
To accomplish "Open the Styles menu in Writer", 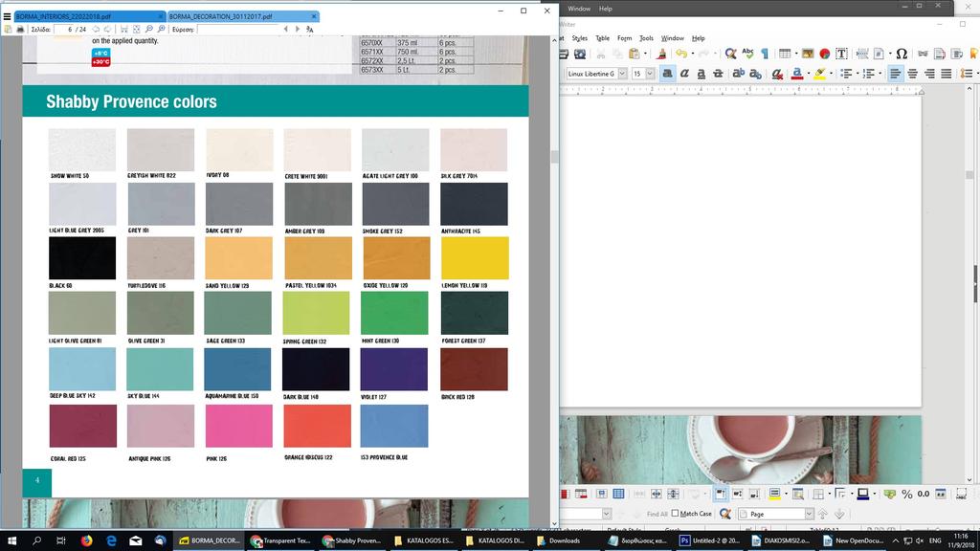I will click(579, 38).
